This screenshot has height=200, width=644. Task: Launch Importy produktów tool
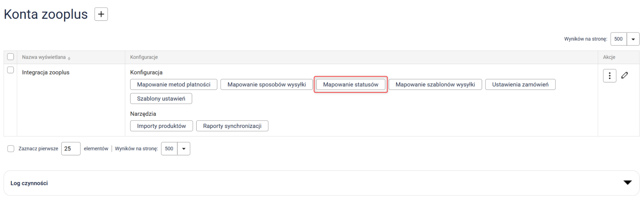coord(161,126)
